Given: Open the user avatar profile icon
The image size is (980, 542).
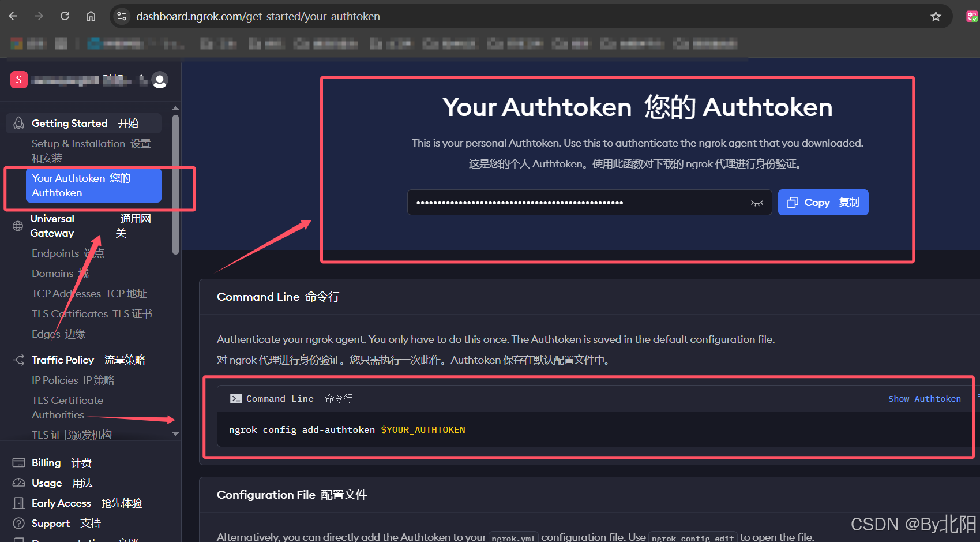Looking at the screenshot, I should [x=159, y=80].
